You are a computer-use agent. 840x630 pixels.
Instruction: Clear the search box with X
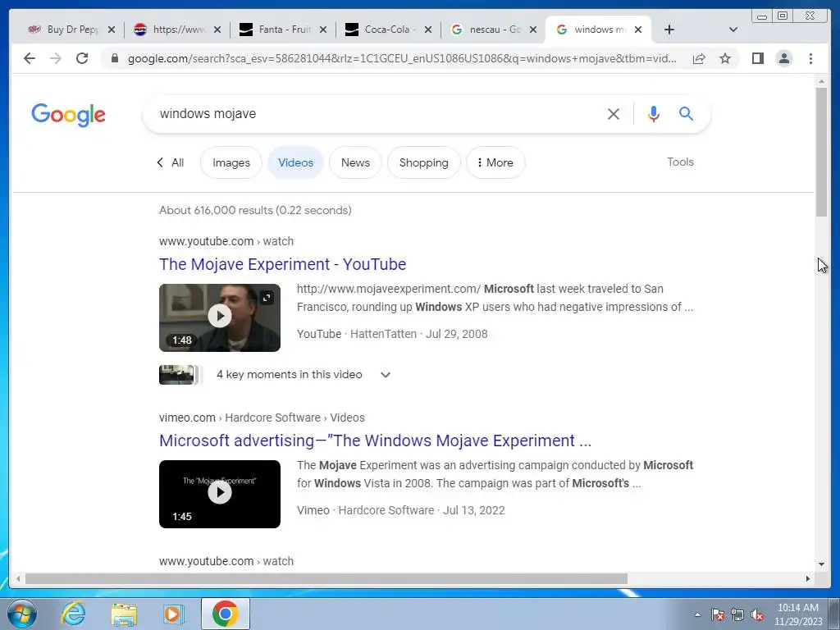click(614, 113)
